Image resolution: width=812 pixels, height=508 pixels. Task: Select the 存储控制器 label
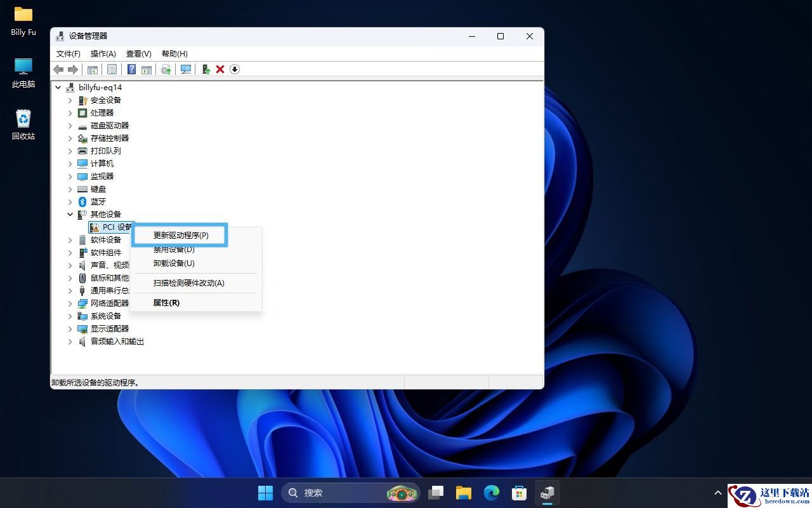click(110, 138)
